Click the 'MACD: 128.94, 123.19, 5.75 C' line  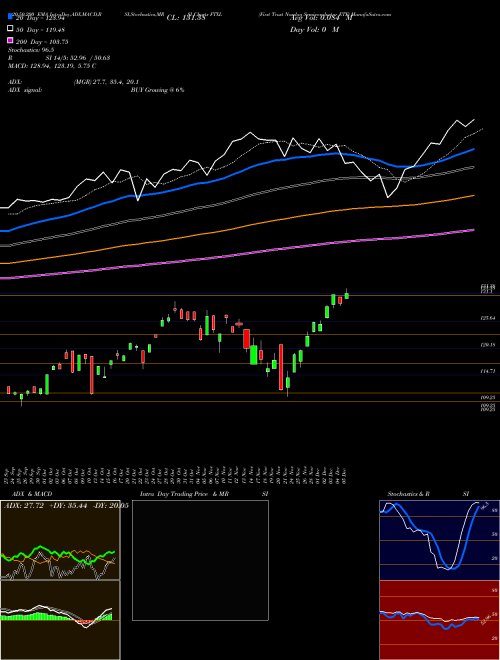(x=52, y=66)
